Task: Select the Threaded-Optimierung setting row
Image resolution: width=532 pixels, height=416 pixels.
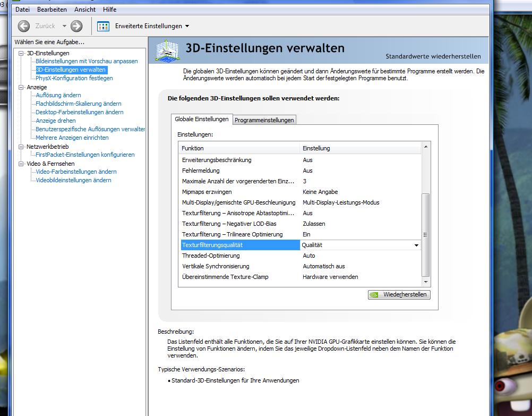Action: (301, 256)
